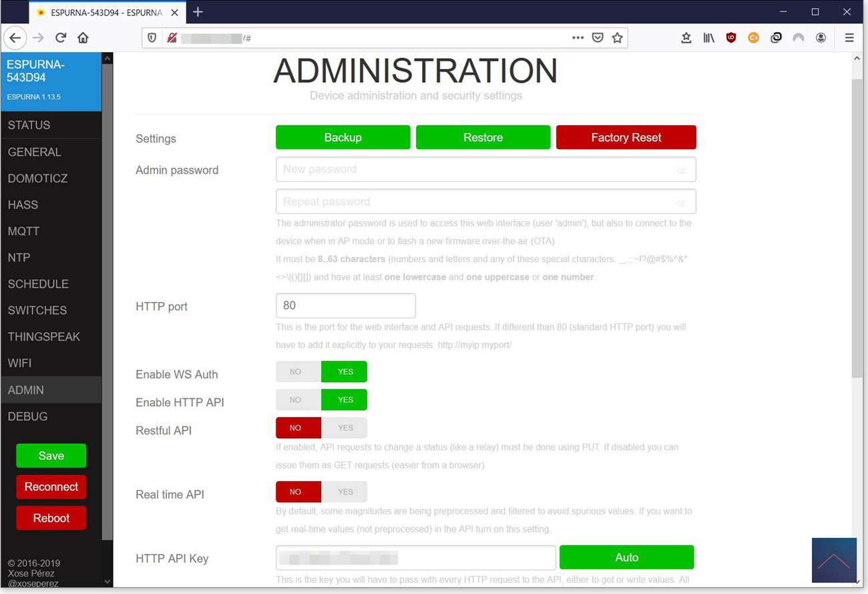Click the Restore settings button
Image resolution: width=868 pixels, height=594 pixels.
[x=483, y=137]
